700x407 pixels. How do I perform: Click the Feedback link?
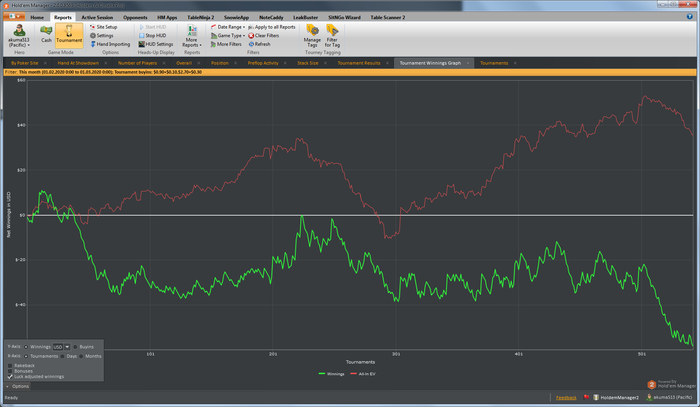[x=566, y=398]
